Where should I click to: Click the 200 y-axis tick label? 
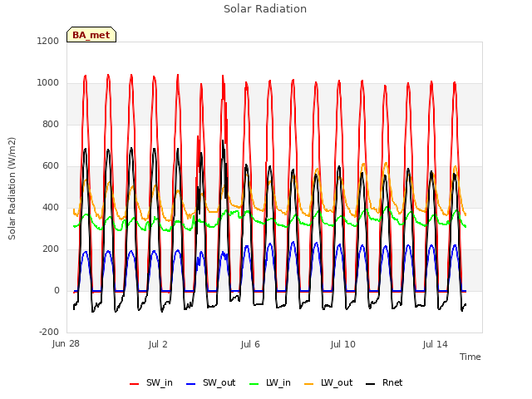pos(51,249)
